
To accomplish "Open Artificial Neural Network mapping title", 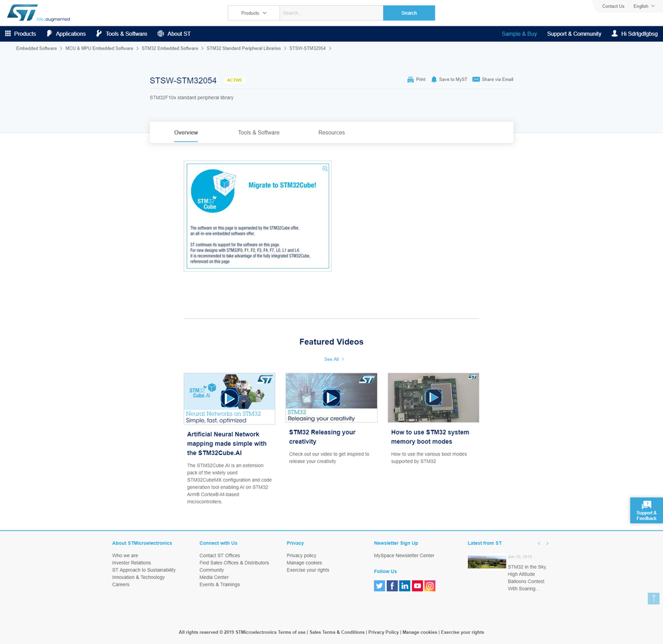I will [226, 444].
